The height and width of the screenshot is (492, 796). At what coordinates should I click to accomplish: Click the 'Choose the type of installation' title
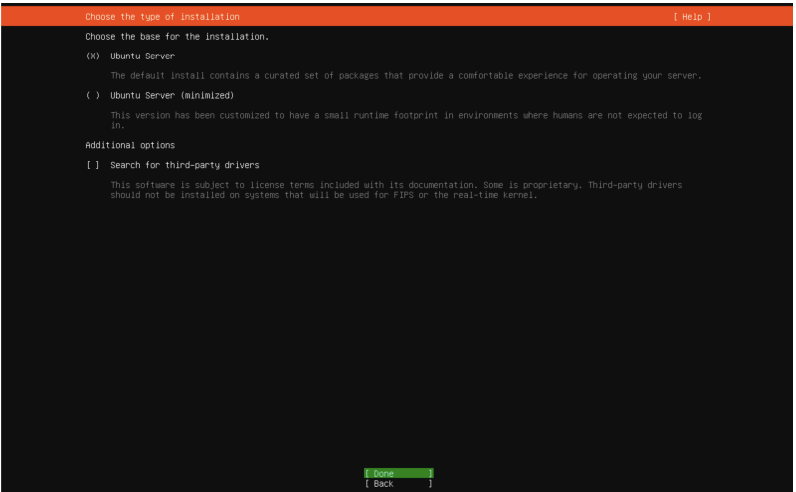coord(162,17)
